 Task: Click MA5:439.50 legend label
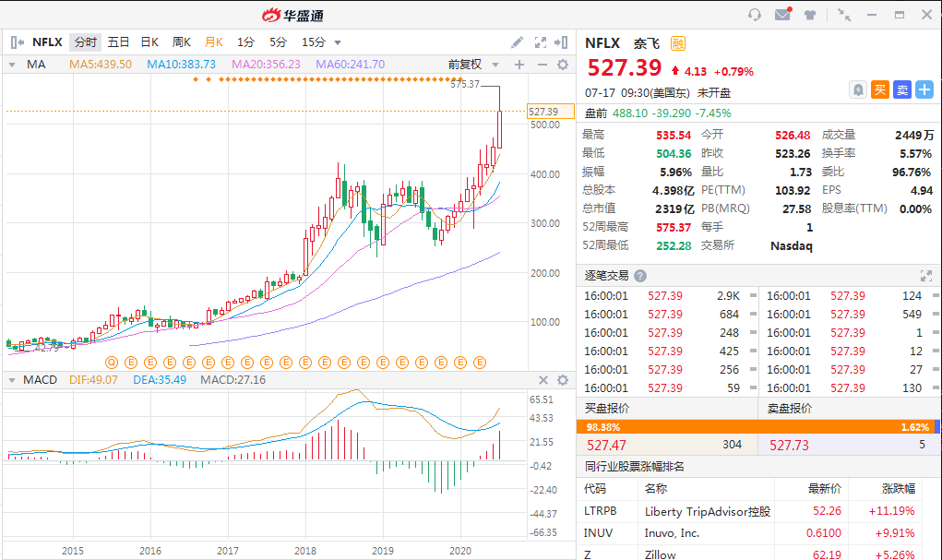pyautogui.click(x=101, y=65)
